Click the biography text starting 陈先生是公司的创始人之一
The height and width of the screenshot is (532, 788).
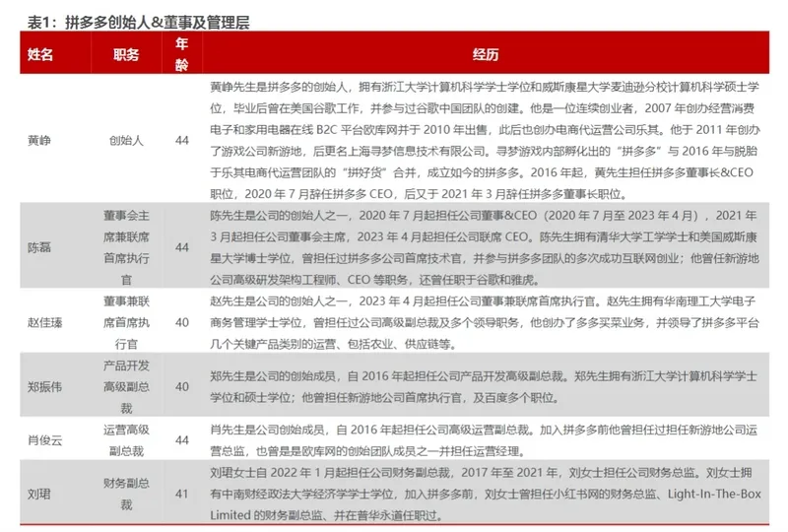484,247
